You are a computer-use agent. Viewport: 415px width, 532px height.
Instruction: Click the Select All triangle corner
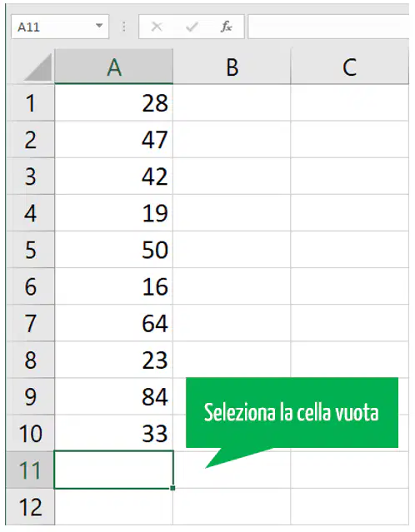pos(37,67)
